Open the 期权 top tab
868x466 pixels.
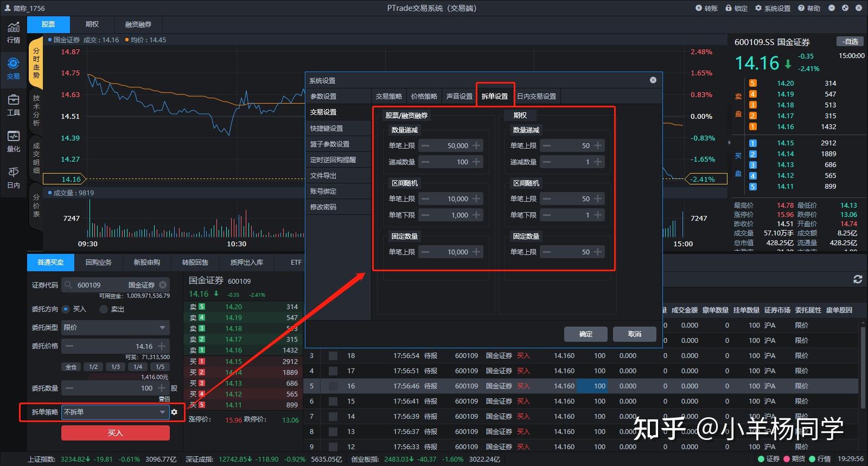92,24
